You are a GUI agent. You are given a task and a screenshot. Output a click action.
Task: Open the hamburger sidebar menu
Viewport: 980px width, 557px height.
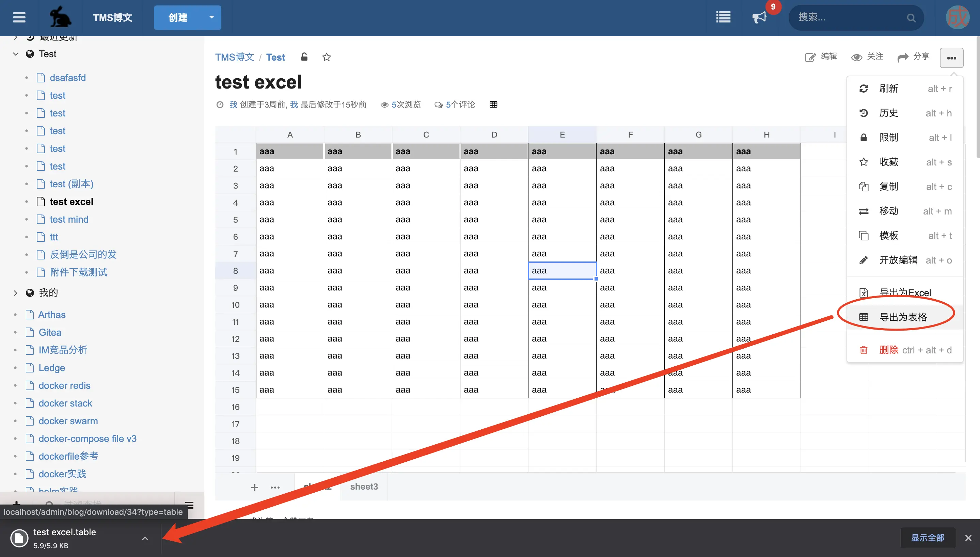[19, 18]
